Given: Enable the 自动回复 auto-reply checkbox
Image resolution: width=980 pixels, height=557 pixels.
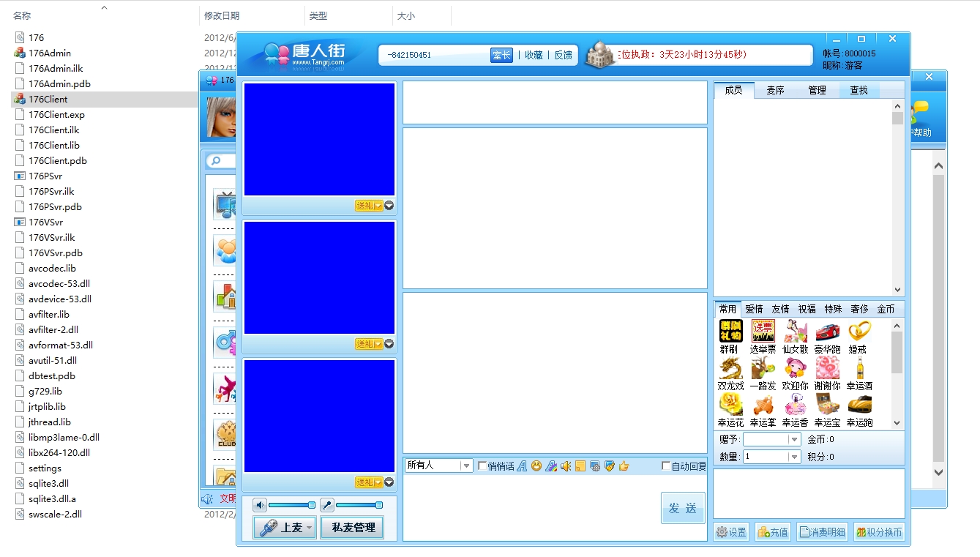Looking at the screenshot, I should (665, 466).
